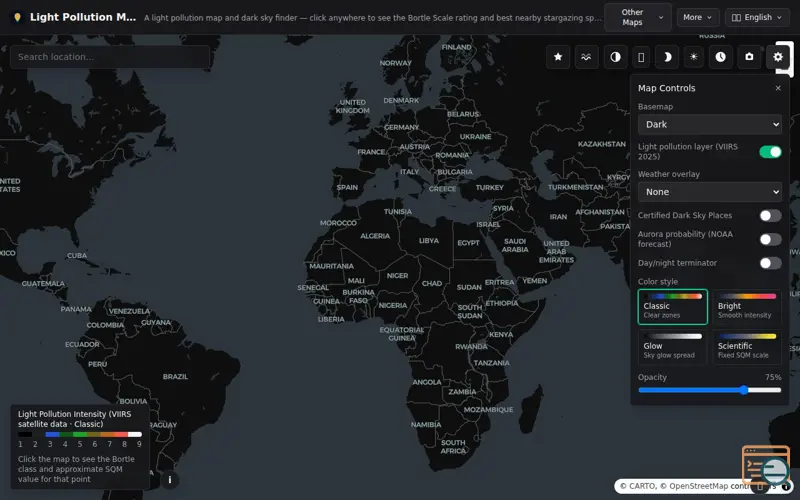The width and height of the screenshot is (800, 500).
Task: Click the NORWAY label on the map
Action: [x=395, y=63]
